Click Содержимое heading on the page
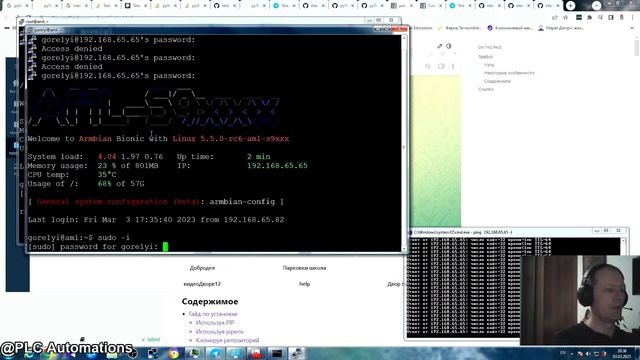The height and width of the screenshot is (360, 640). 210,302
